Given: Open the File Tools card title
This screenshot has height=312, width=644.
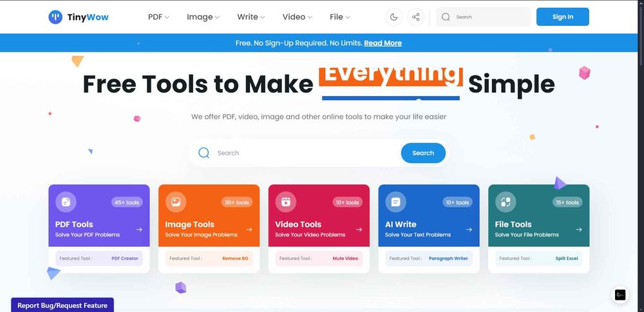Looking at the screenshot, I should [x=513, y=224].
